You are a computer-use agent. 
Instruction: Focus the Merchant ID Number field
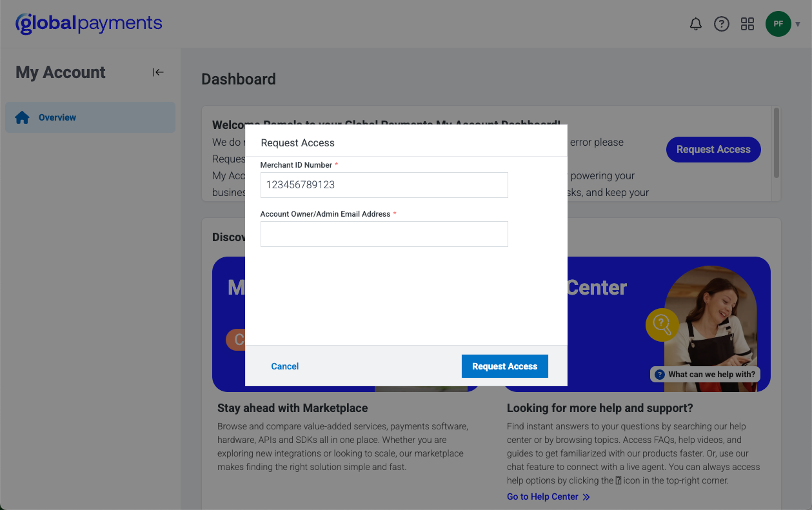pyautogui.click(x=384, y=185)
